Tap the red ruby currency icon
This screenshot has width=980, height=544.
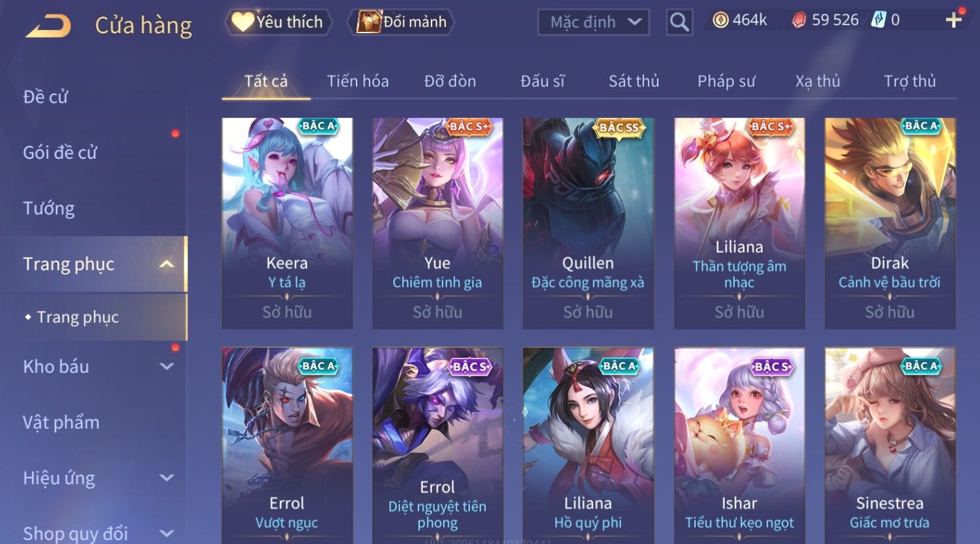point(799,21)
